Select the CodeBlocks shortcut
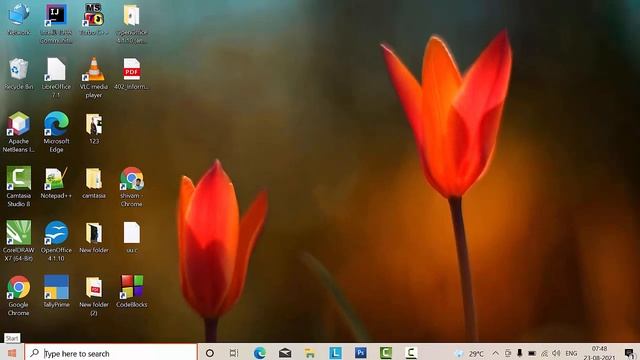Screen dimensions: 640x360 131,291
